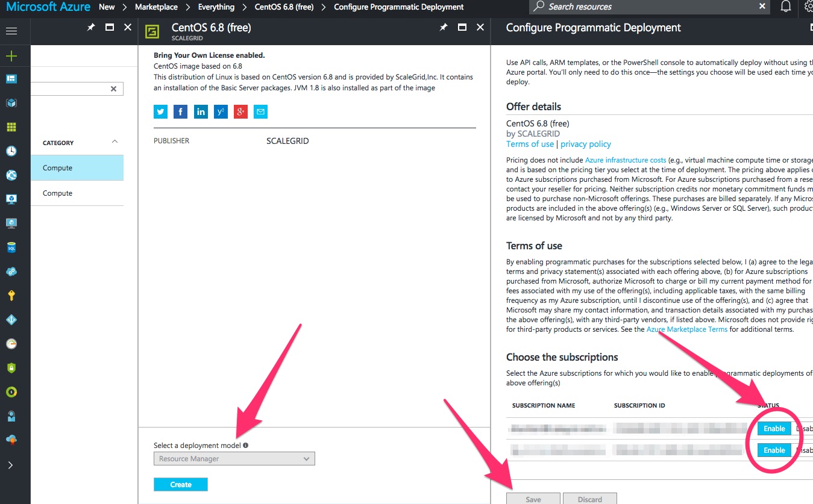Open the privacy policy link
Viewport: 813px width, 504px height.
pos(586,144)
